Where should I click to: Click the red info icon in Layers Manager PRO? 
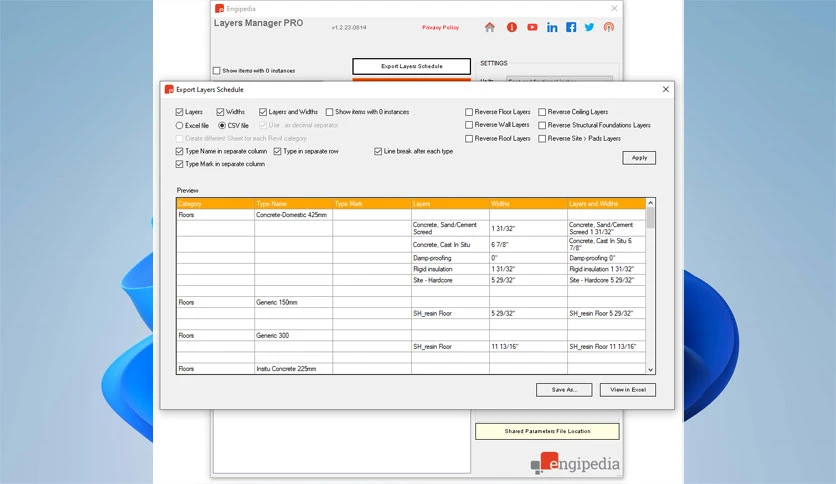pos(511,27)
